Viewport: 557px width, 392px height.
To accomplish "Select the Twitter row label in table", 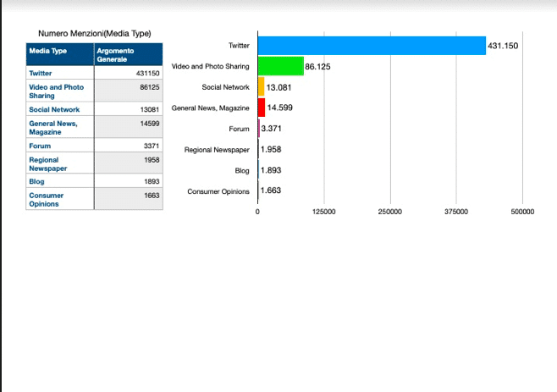I will click(x=41, y=74).
